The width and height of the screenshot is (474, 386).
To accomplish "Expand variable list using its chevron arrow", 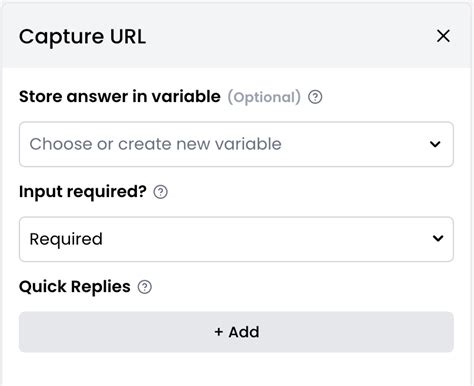I will coord(435,144).
